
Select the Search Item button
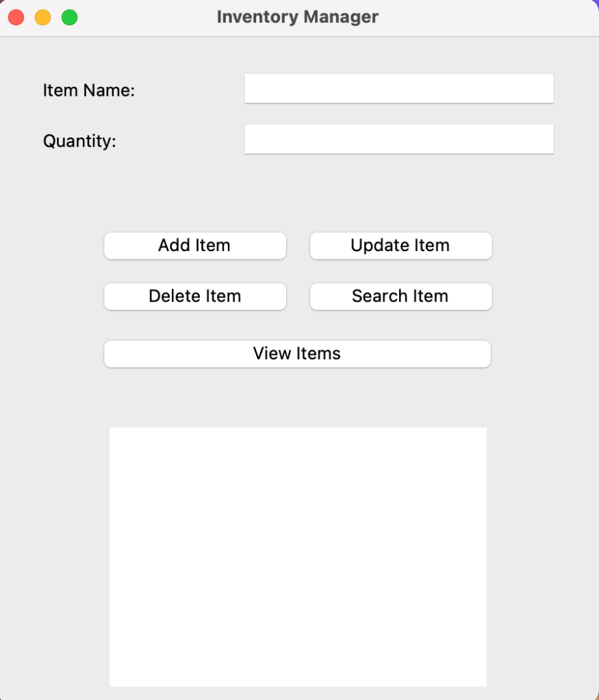(x=400, y=296)
